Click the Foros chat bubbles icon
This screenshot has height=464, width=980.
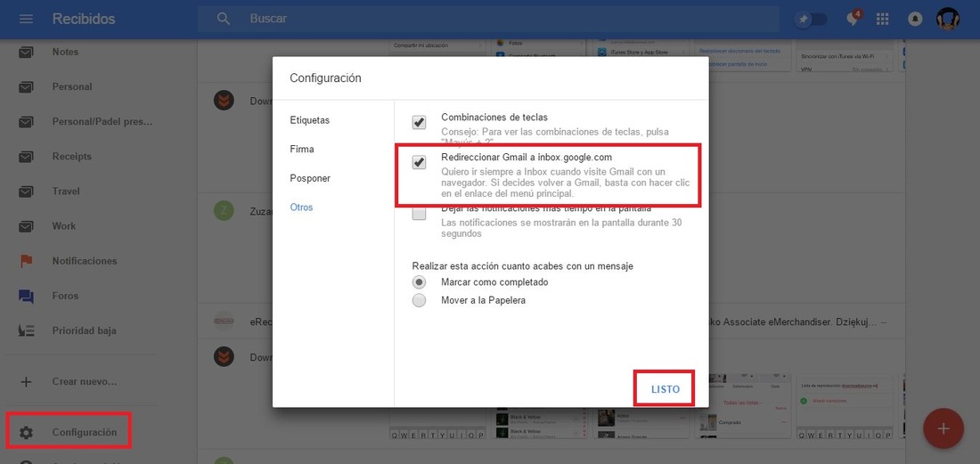[26, 296]
